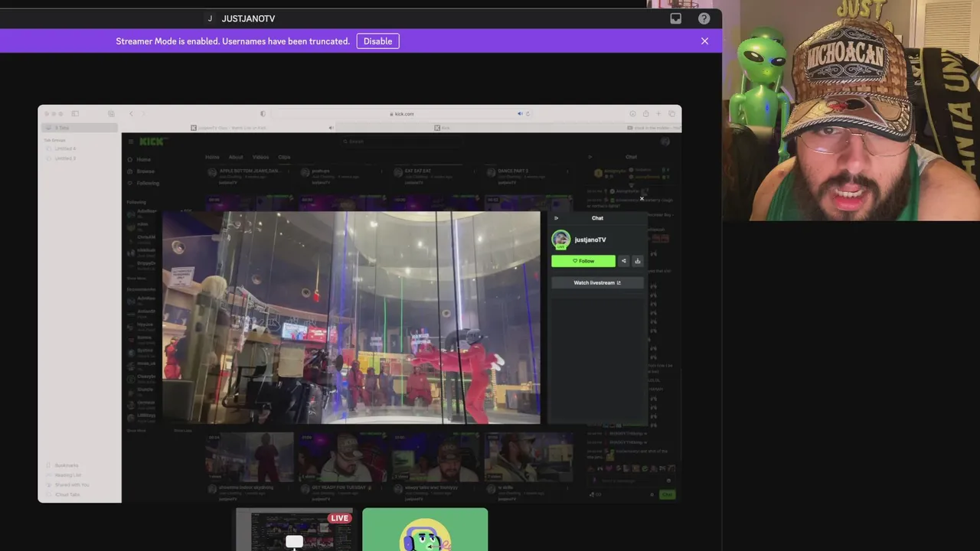Switch to the middle Kick tab
980x551 pixels.
(442, 128)
